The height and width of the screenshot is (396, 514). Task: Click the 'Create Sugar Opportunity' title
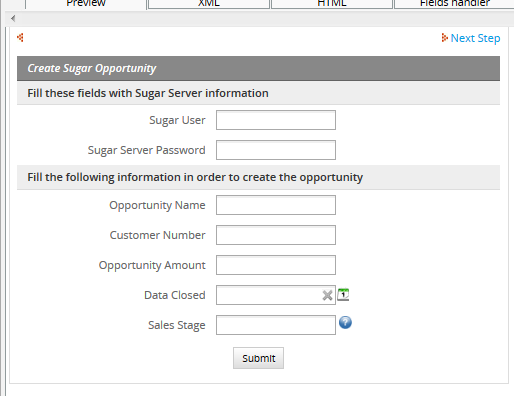[x=92, y=68]
